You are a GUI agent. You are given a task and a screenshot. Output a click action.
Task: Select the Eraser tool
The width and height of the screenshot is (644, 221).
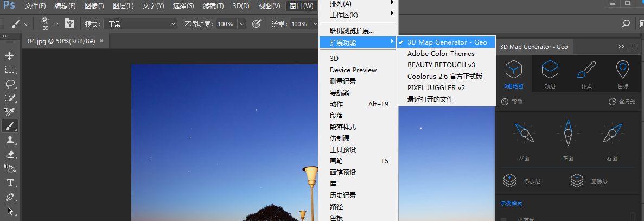click(9, 154)
